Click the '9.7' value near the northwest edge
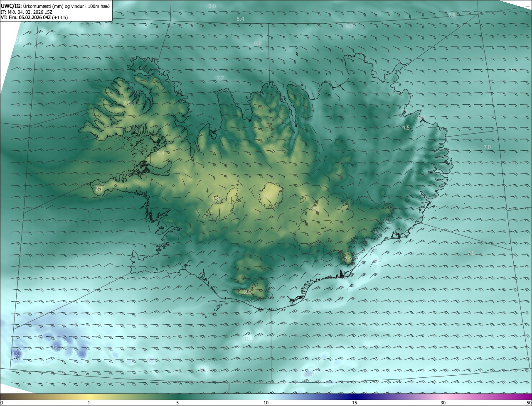 point(20,42)
